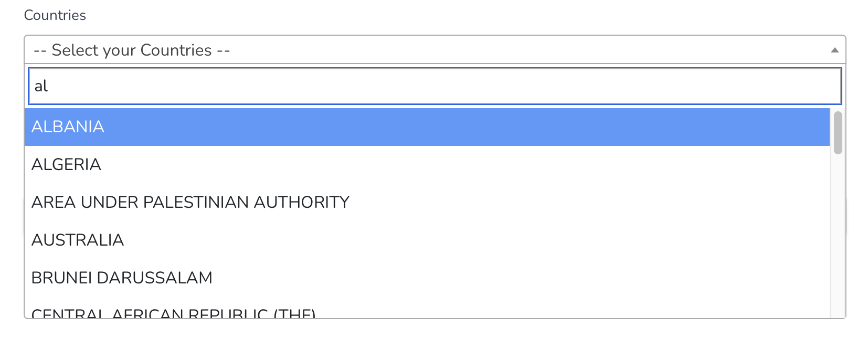Click the Countries field label
This screenshot has height=338, width=868.
pyautogui.click(x=55, y=15)
